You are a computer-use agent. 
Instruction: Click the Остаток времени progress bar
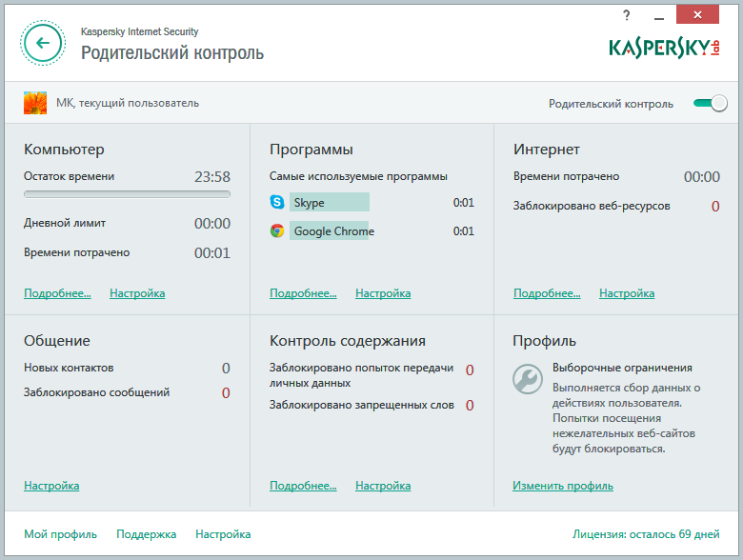click(x=127, y=194)
